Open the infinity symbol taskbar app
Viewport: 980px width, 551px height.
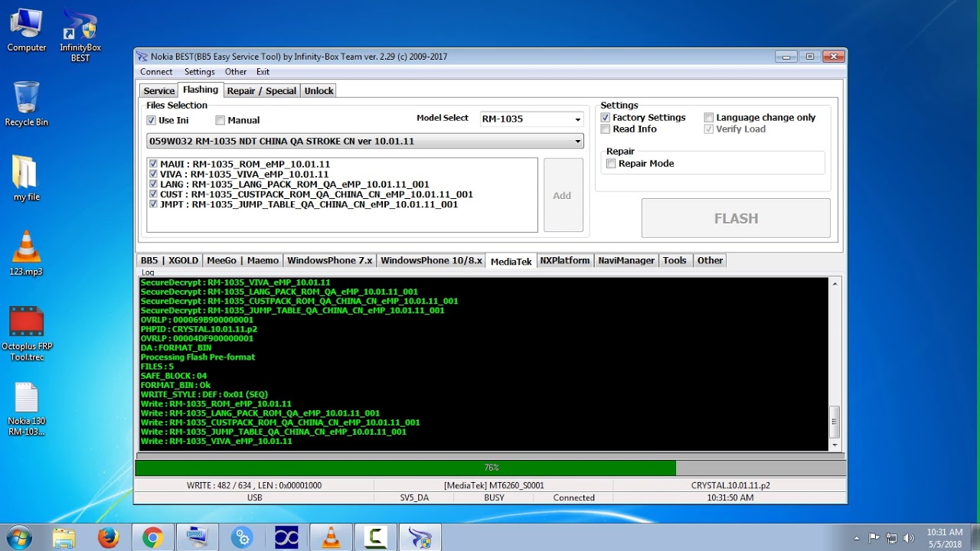(286, 538)
